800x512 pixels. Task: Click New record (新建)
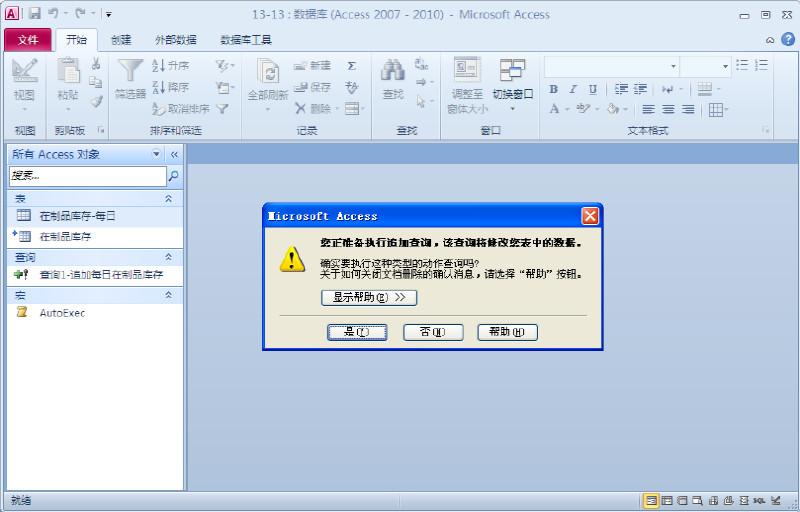click(312, 65)
